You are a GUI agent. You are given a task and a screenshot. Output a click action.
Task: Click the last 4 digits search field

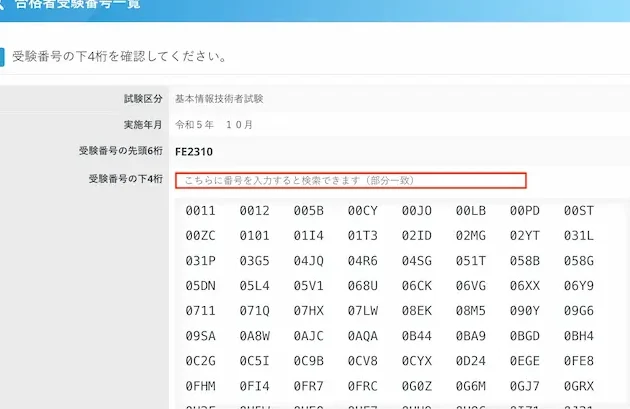(351, 180)
